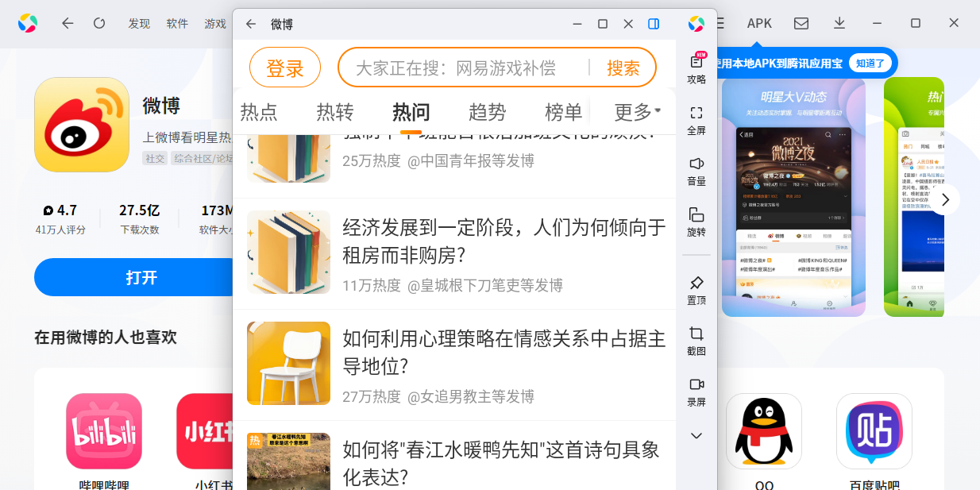This screenshot has height=490, width=980.
Task: Click the 登录 login button
Action: tap(285, 68)
